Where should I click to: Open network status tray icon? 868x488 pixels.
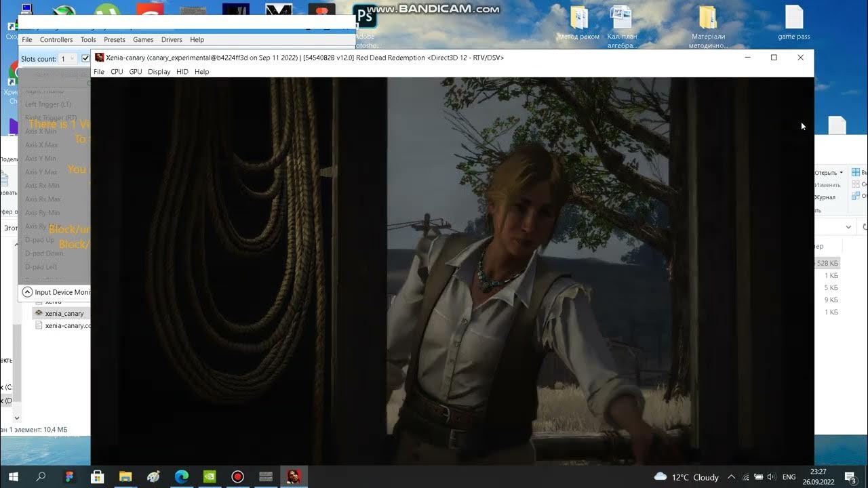click(x=746, y=477)
